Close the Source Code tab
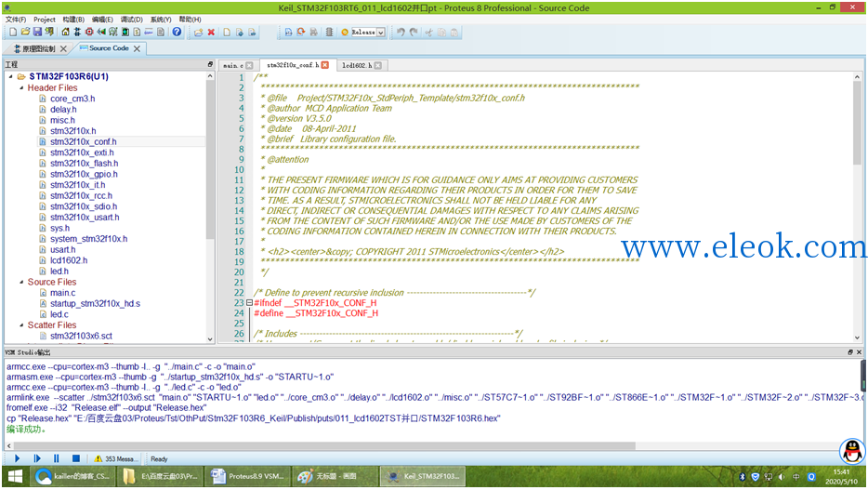The height and width of the screenshot is (490, 868). tap(137, 48)
